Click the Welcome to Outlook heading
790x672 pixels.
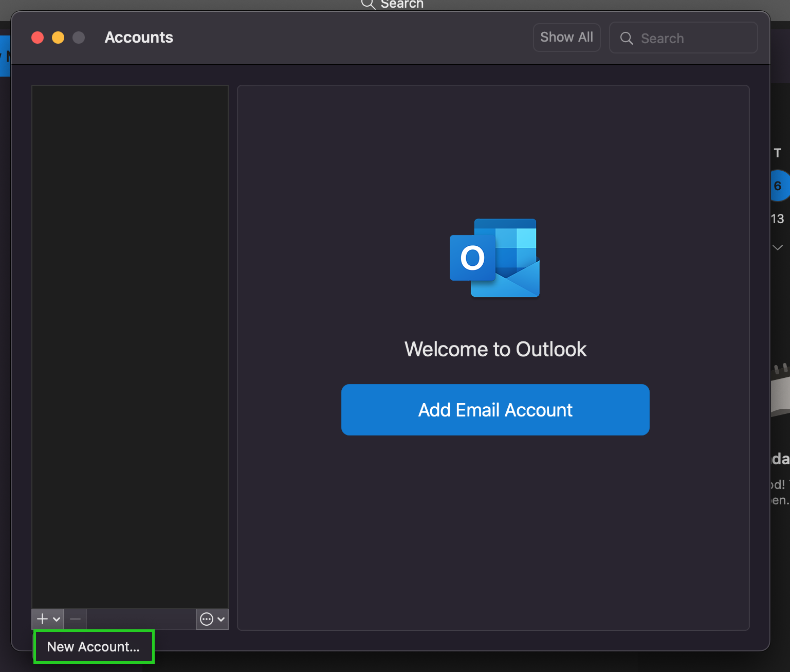coord(495,349)
